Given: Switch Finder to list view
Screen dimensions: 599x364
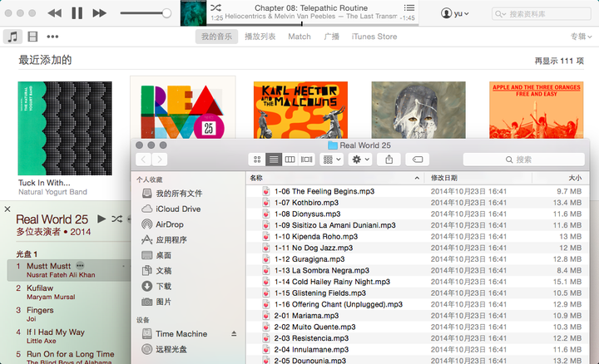Looking at the screenshot, I should tap(274, 160).
